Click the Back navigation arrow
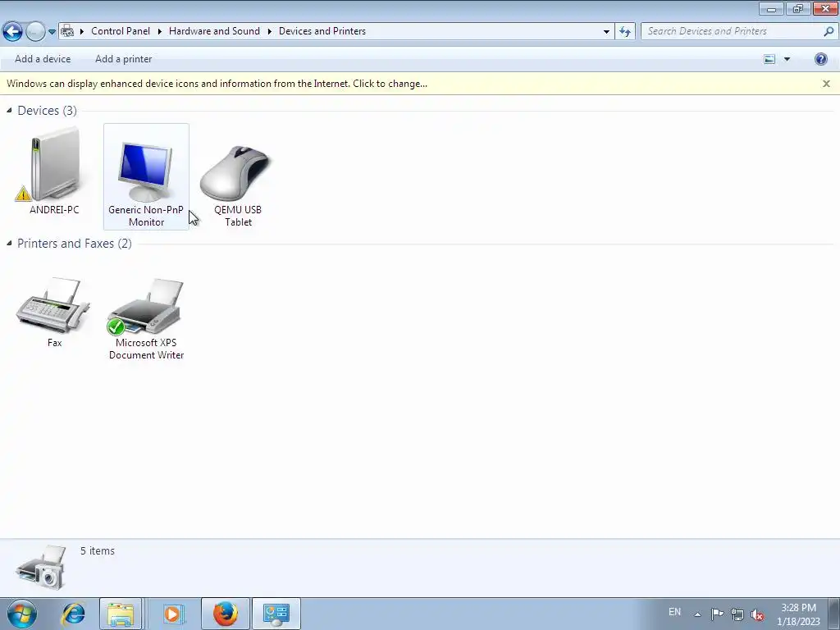 (13, 32)
